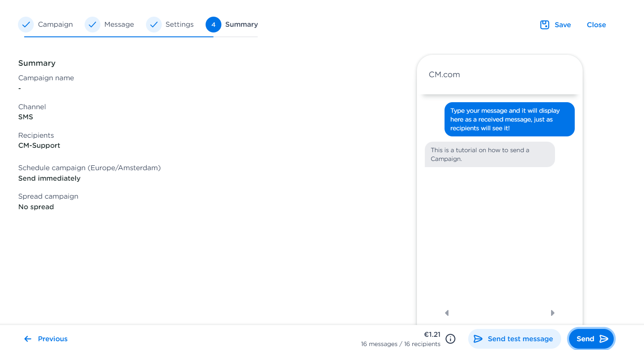
Task: Click the paper plane icon on Send
Action: pos(604,339)
